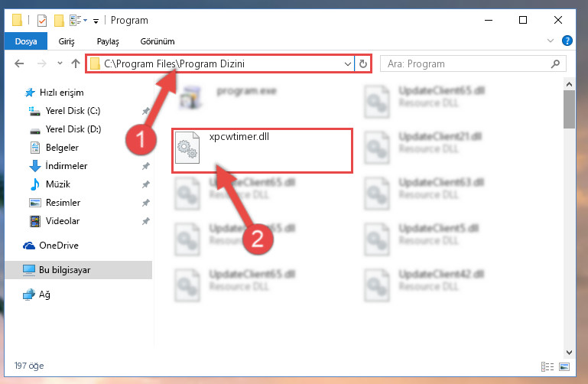
Task: Switch to large thumbnails view icon
Action: [564, 366]
